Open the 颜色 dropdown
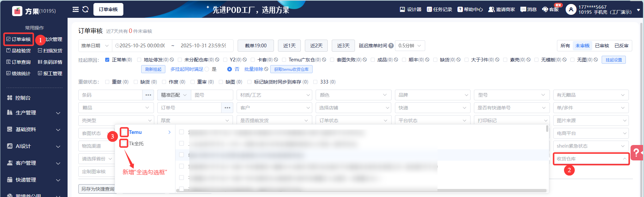The width and height of the screenshot is (644, 197). pyautogui.click(x=353, y=95)
